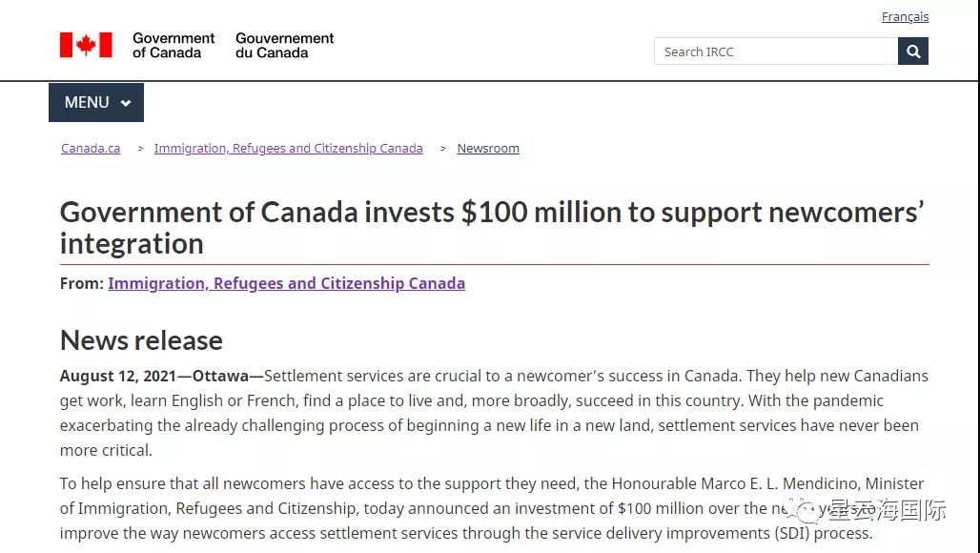
Task: Click the separator arrow before Newsroom
Action: coord(443,149)
